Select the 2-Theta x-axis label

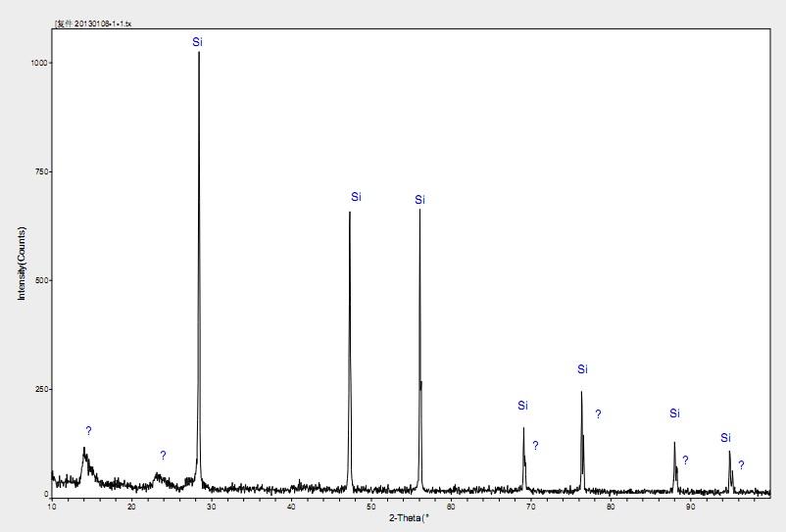tap(410, 518)
